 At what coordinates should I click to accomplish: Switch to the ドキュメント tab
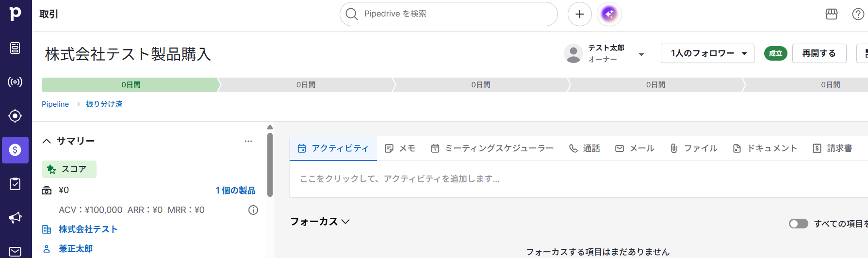click(765, 148)
